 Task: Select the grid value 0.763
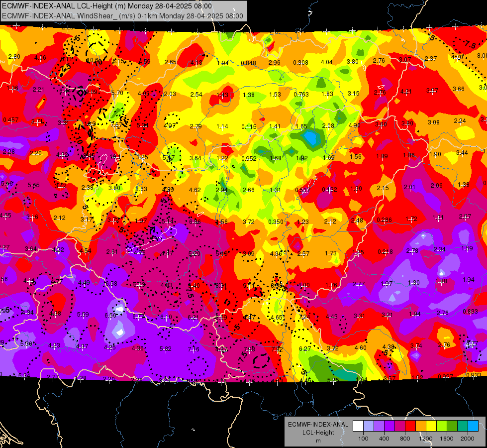tap(301, 94)
